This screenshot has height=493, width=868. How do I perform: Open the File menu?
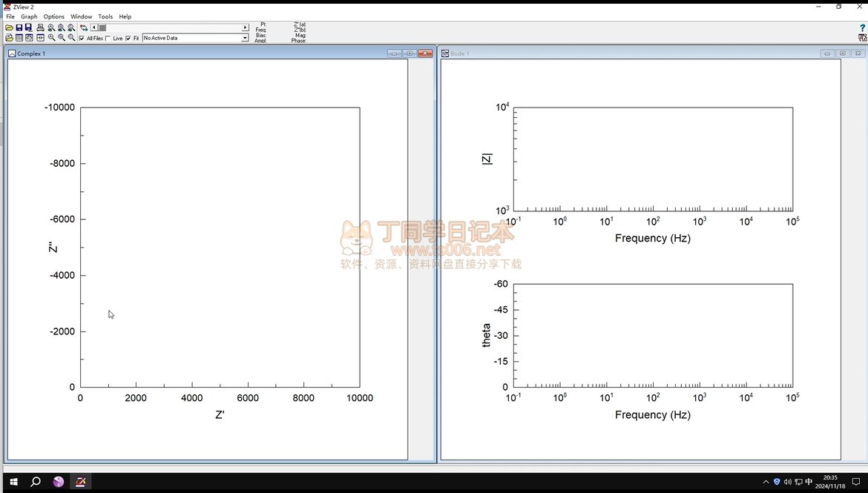click(x=10, y=16)
